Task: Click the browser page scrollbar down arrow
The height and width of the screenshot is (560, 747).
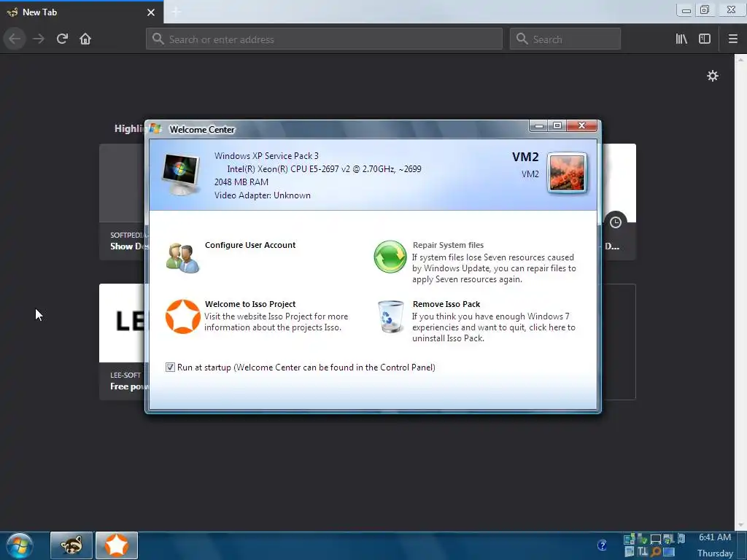Action: [740, 525]
